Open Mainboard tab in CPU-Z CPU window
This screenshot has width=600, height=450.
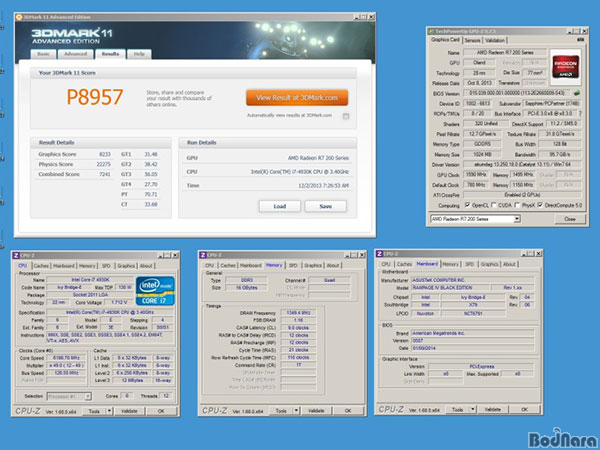tap(64, 266)
